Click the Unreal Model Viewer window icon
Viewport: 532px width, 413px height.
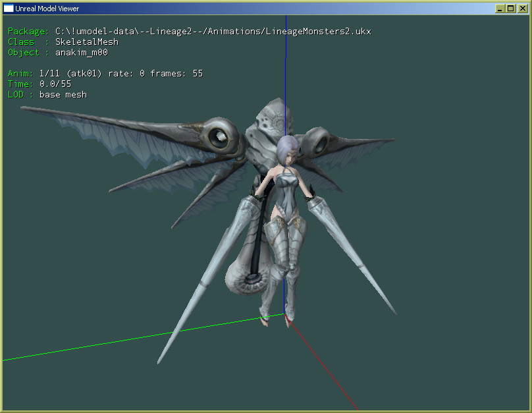pyautogui.click(x=8, y=8)
